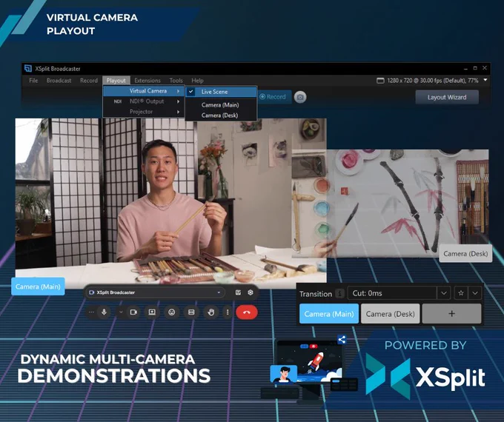
Task: Click the share icon on monitor illustration
Action: click(x=342, y=340)
